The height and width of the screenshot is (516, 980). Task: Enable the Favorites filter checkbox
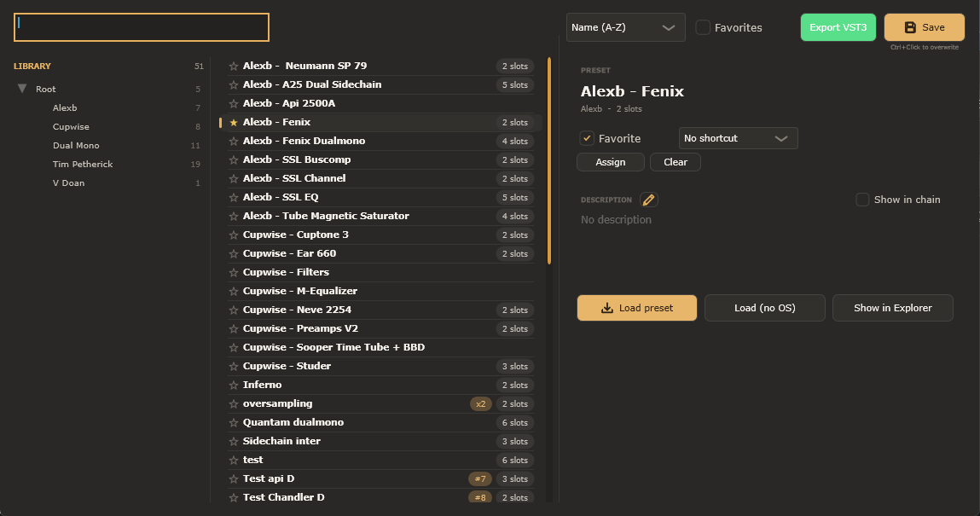click(x=703, y=27)
